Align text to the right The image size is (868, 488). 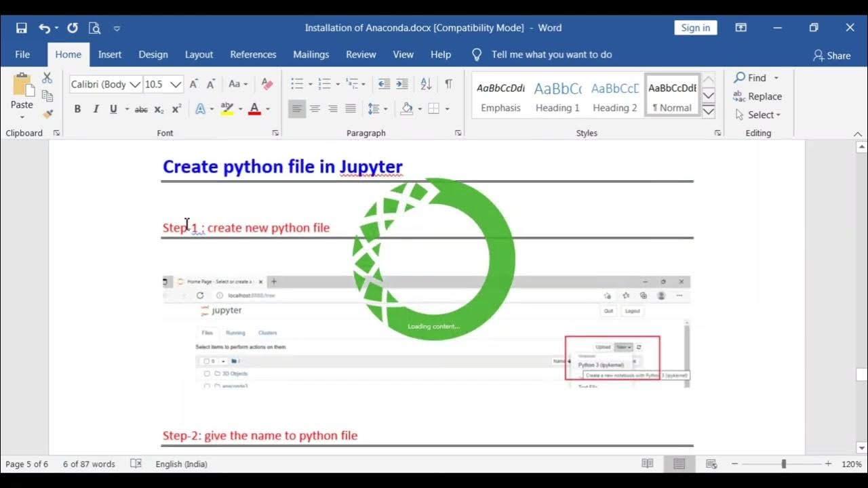pyautogui.click(x=332, y=108)
